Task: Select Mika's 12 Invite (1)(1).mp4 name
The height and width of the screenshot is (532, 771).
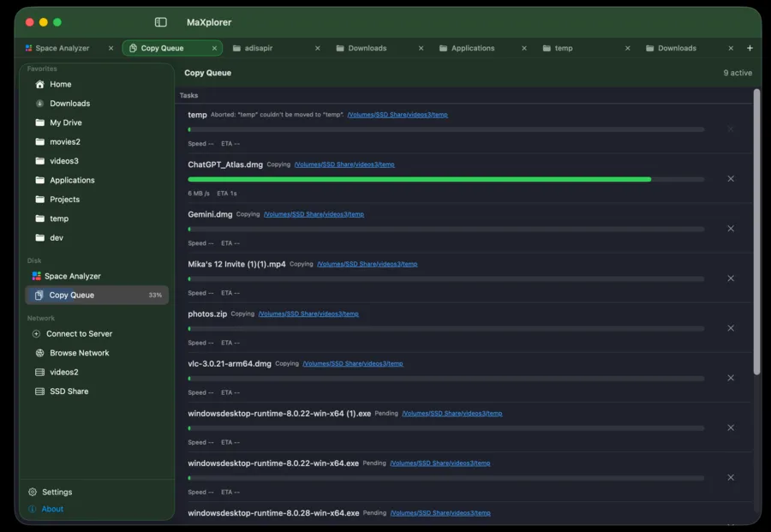Action: (x=236, y=264)
